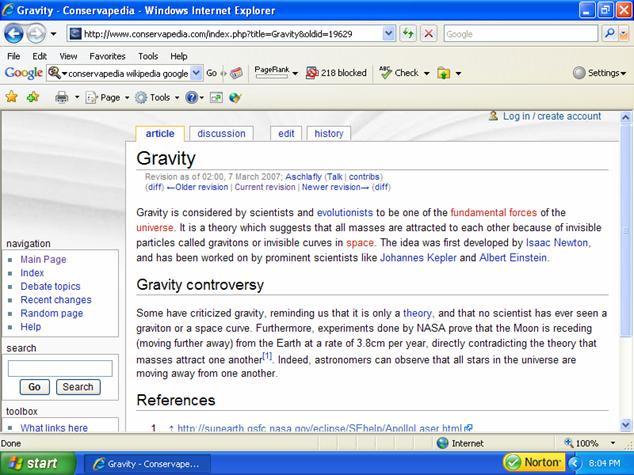
Task: Click the green Refresh page icon
Action: [408, 34]
